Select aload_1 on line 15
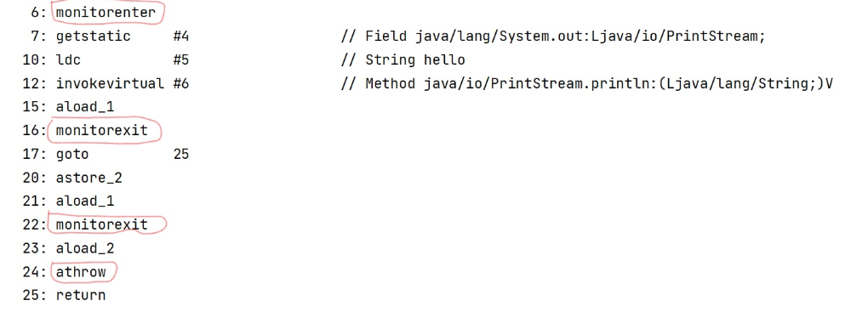868x312 pixels. point(85,107)
